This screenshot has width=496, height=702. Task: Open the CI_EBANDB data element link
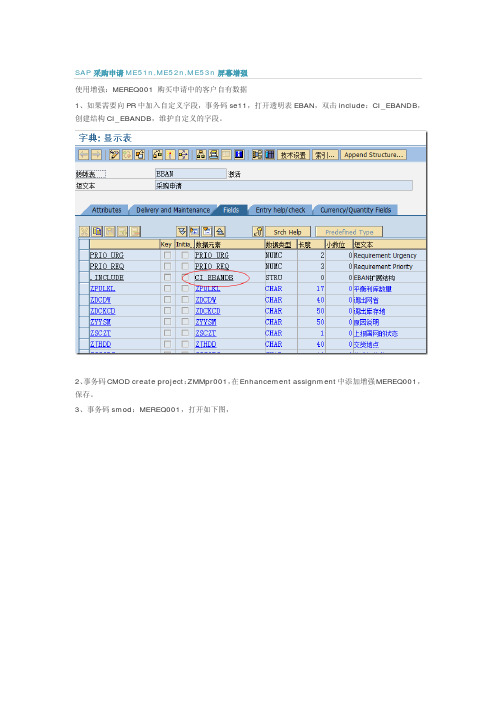pos(214,278)
